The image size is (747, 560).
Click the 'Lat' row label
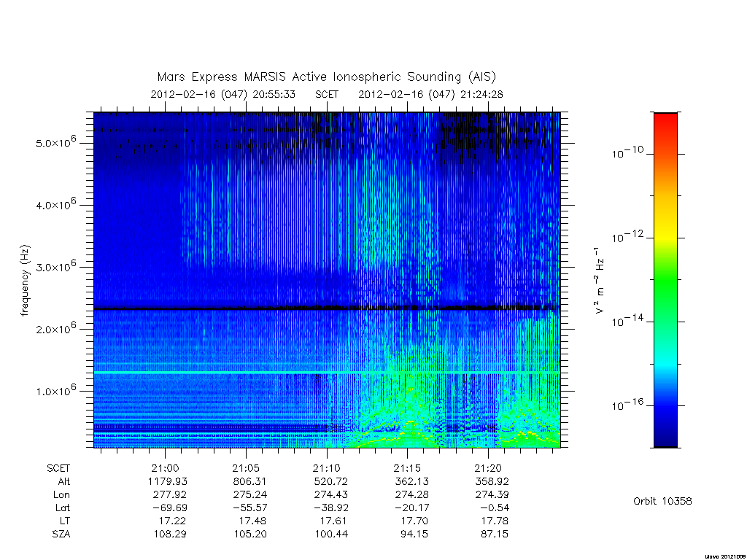(x=63, y=507)
